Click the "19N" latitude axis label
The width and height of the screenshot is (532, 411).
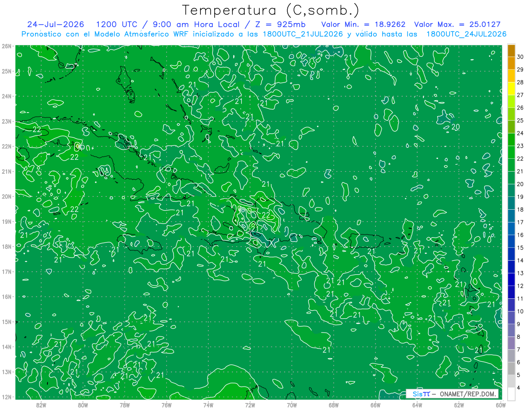[x=6, y=221]
